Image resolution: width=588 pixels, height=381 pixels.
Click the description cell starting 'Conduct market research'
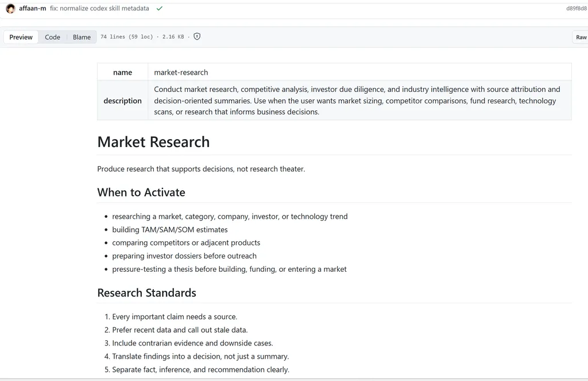[359, 100]
